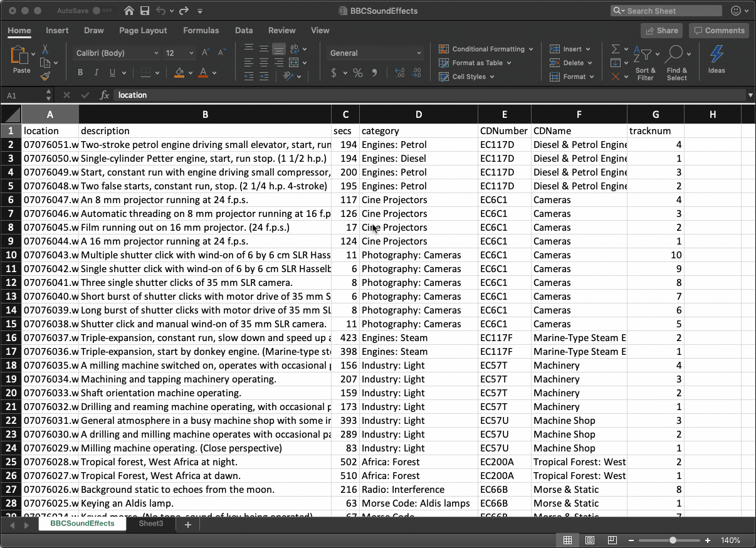Toggle Italic formatting
756x548 pixels.
pyautogui.click(x=96, y=73)
